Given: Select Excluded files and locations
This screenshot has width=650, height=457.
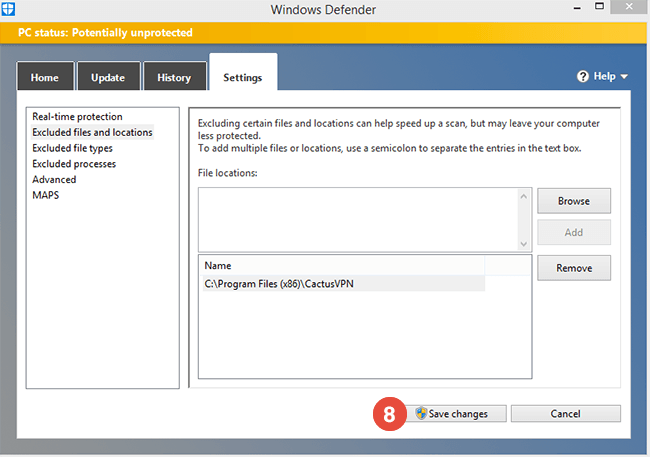Looking at the screenshot, I should click(x=92, y=132).
